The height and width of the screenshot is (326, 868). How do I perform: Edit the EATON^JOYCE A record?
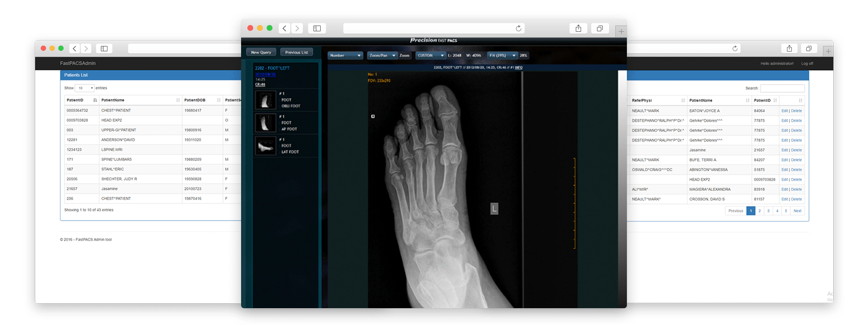click(785, 111)
